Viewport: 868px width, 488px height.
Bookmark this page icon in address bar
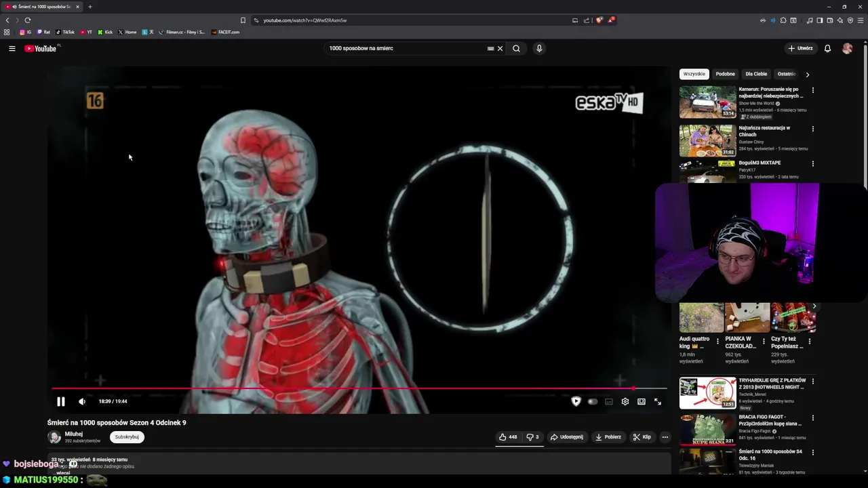pyautogui.click(x=243, y=20)
